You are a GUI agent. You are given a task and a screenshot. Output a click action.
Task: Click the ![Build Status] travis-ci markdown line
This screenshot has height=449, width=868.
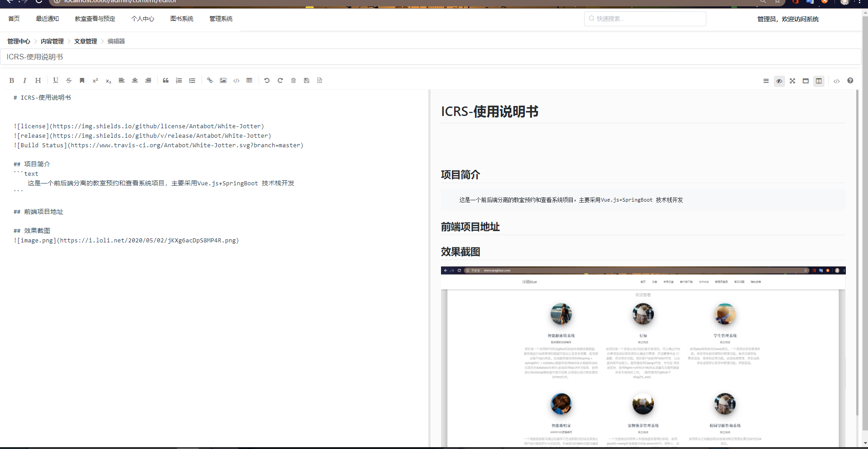tap(158, 145)
